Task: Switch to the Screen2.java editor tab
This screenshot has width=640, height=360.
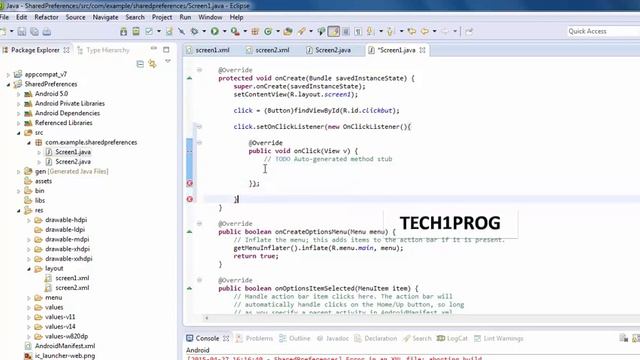Action: click(x=329, y=50)
